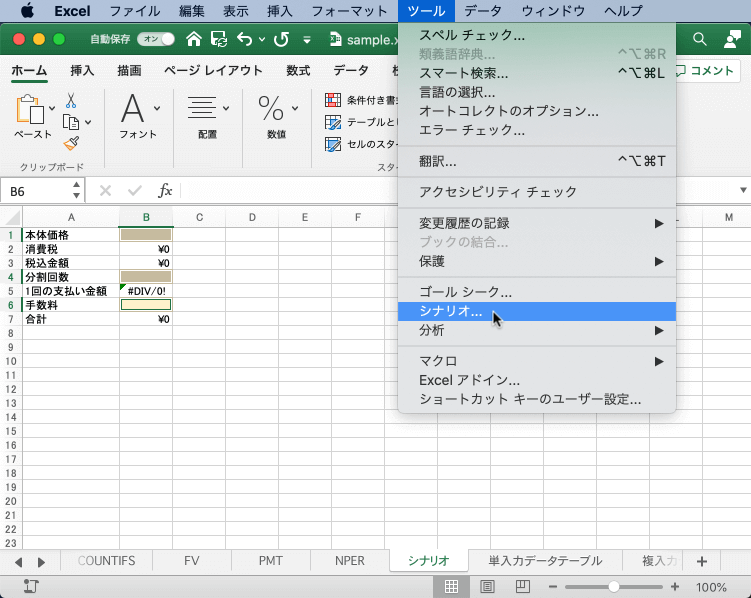Switch to Page Break Preview icon
This screenshot has width=751, height=598.
(523, 587)
